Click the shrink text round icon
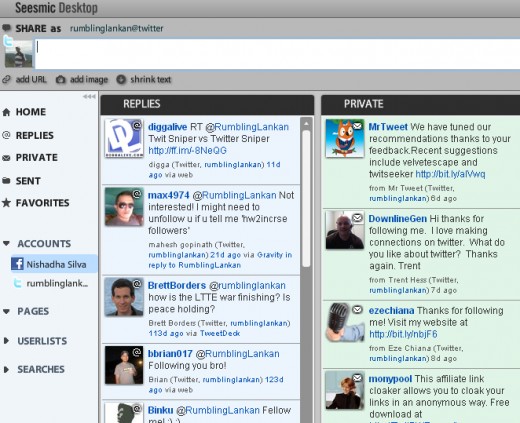The height and width of the screenshot is (423, 520). [x=121, y=79]
